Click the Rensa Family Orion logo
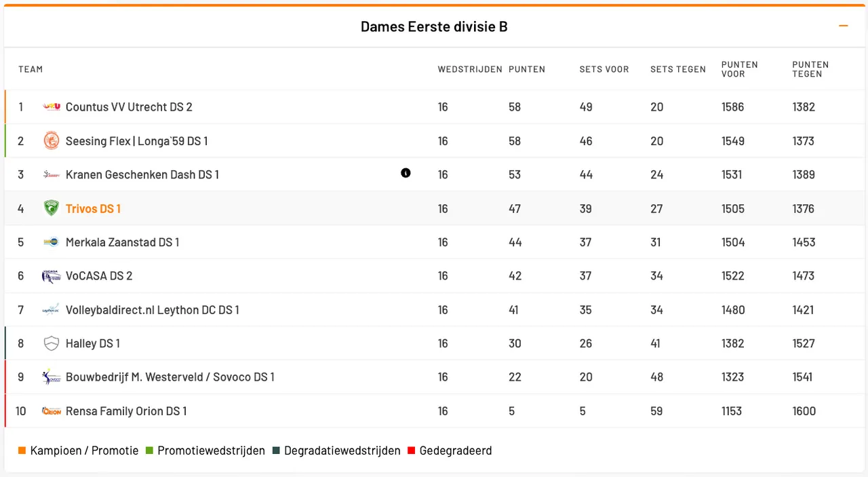The height and width of the screenshot is (477, 868). (x=52, y=411)
